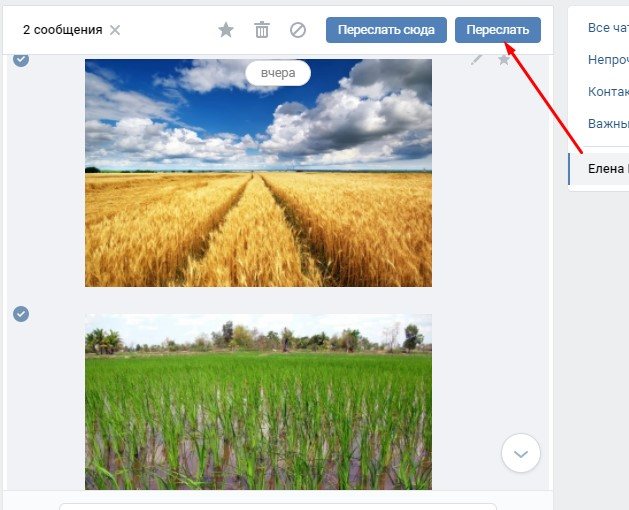The width and height of the screenshot is (629, 510).
Task: Clear the 2 сообщения selection
Action: click(115, 30)
